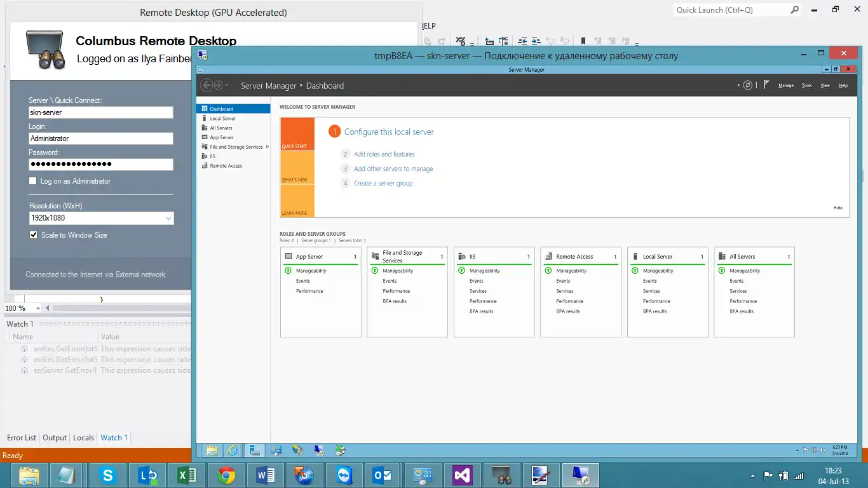Viewport: 868px width, 488px height.
Task: Click the IIS tile icon
Action: [461, 256]
